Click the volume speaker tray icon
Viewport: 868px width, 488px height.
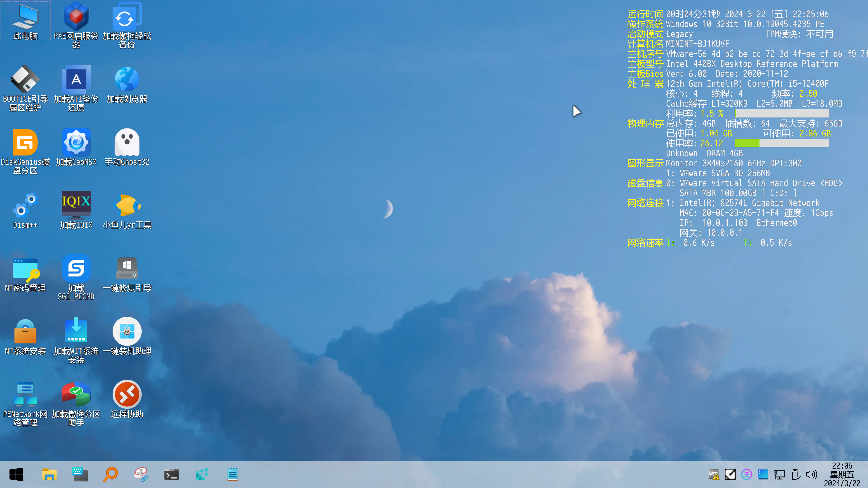(x=811, y=474)
